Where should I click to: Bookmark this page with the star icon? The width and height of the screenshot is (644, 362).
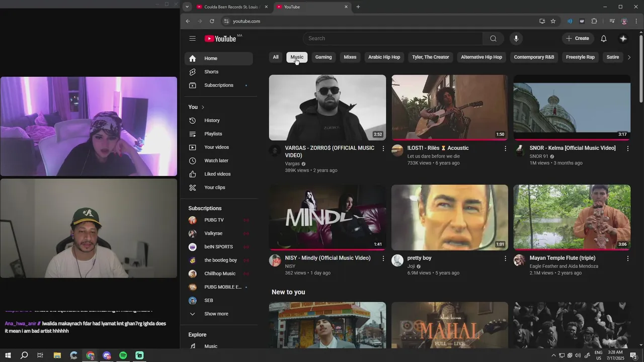coord(553,21)
